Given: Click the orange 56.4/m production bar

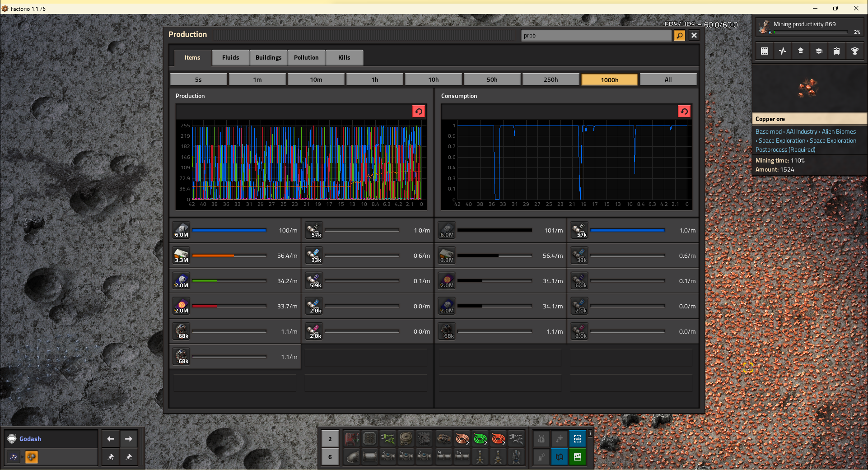Looking at the screenshot, I should click(x=229, y=256).
